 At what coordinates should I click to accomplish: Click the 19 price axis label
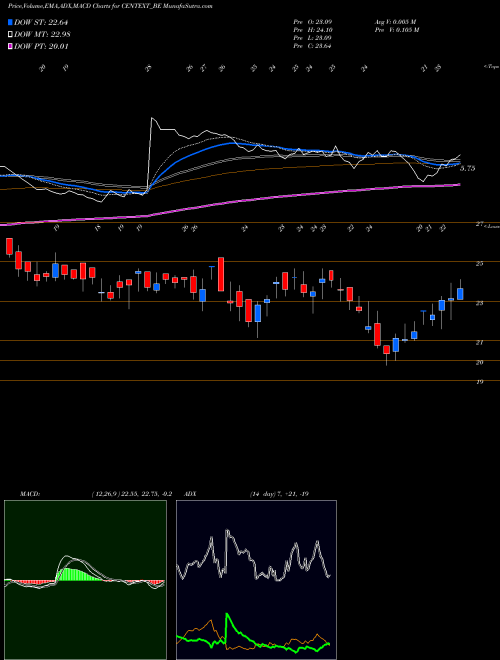click(479, 382)
